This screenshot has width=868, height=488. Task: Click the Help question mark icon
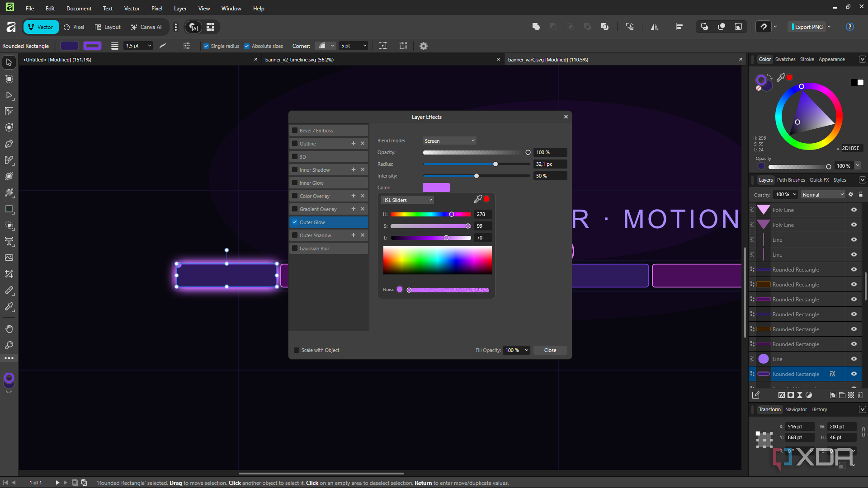(849, 27)
